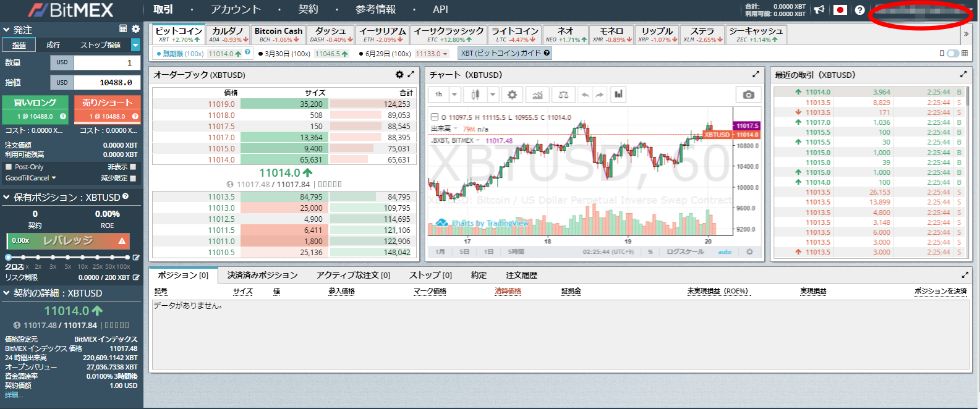Toggle the layout switch near grid icon

click(953, 53)
